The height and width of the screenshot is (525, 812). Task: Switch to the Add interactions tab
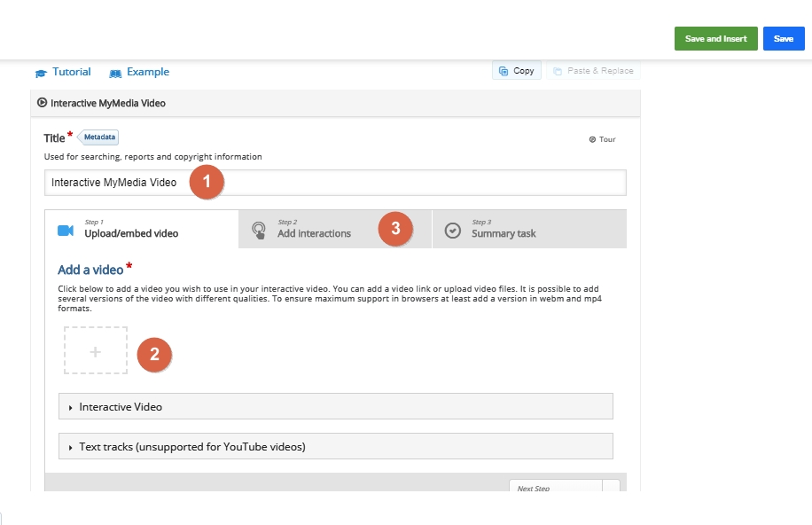tap(335, 229)
